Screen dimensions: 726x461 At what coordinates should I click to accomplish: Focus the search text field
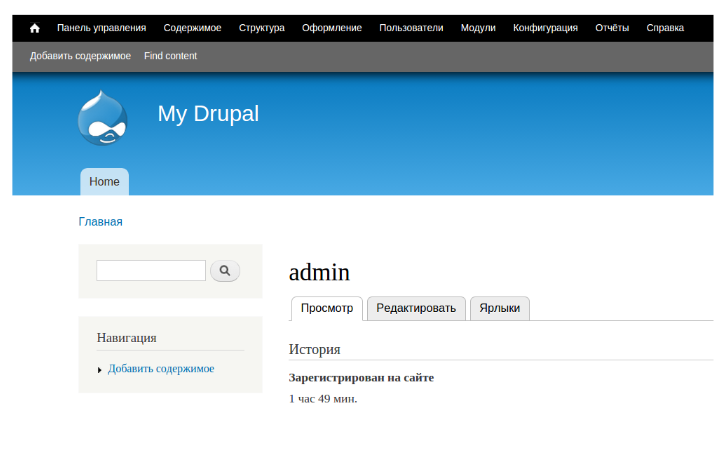click(150, 270)
